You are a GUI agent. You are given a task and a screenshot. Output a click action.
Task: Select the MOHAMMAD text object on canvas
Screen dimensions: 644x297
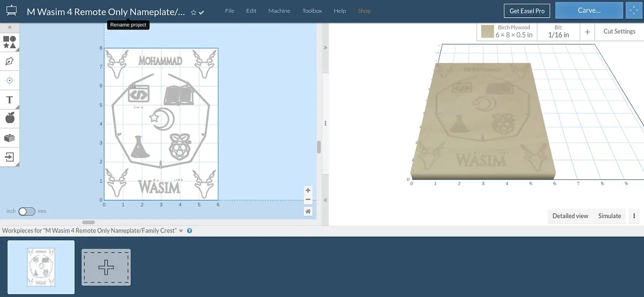(160, 60)
